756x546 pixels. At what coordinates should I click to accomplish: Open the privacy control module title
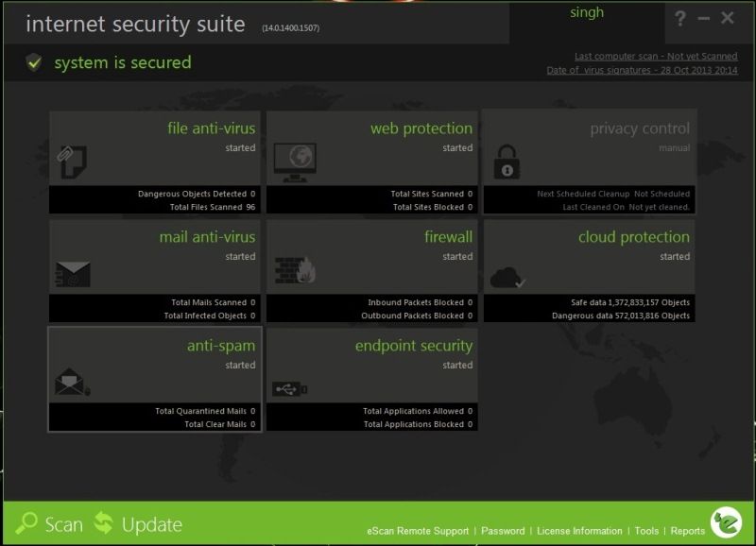[640, 128]
